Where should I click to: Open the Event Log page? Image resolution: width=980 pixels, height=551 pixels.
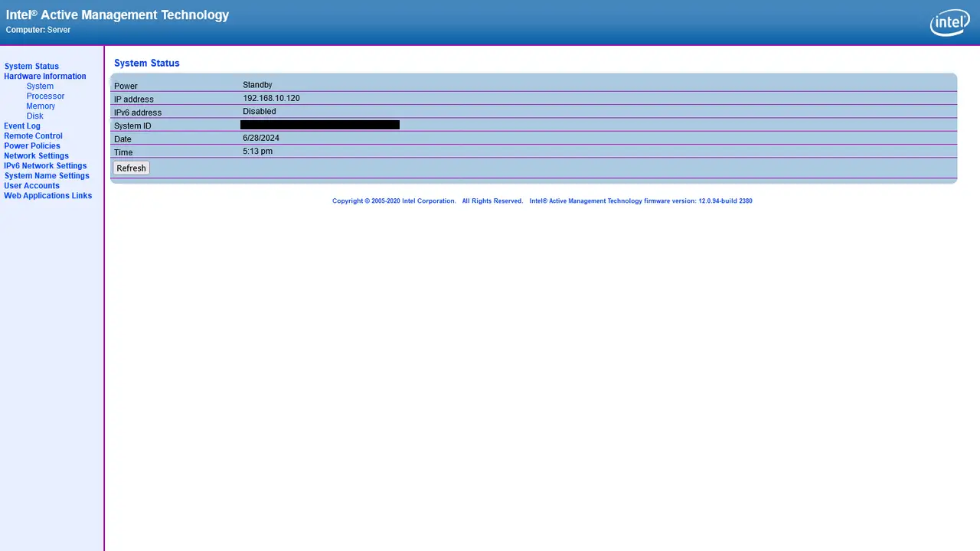[x=22, y=126]
